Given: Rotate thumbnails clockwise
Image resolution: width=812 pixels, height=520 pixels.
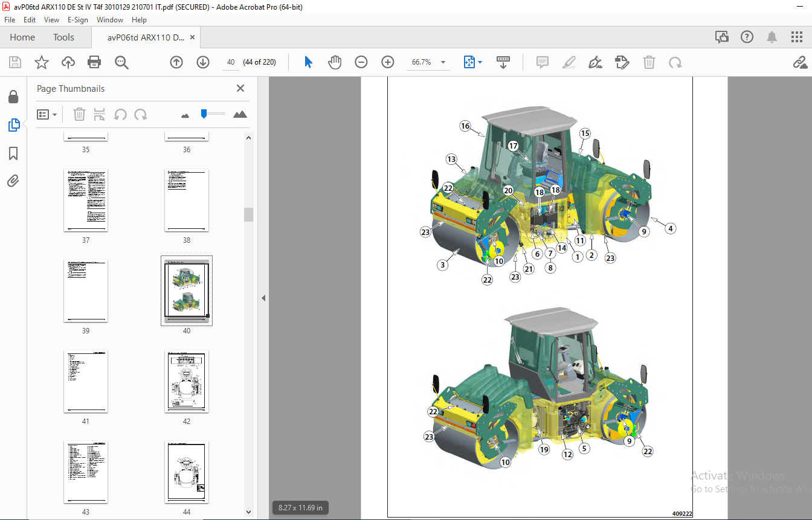Looking at the screenshot, I should click(x=141, y=114).
